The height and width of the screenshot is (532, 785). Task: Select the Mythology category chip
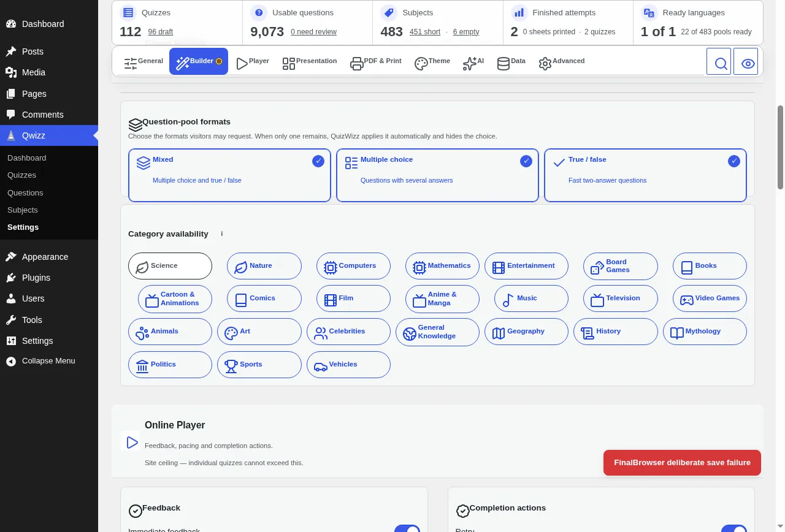[705, 332]
